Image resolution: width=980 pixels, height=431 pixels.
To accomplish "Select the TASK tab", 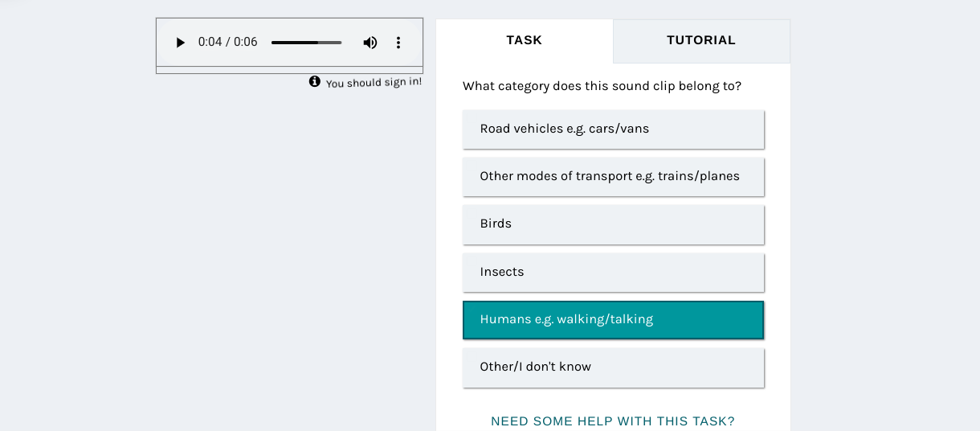I will coord(525,40).
